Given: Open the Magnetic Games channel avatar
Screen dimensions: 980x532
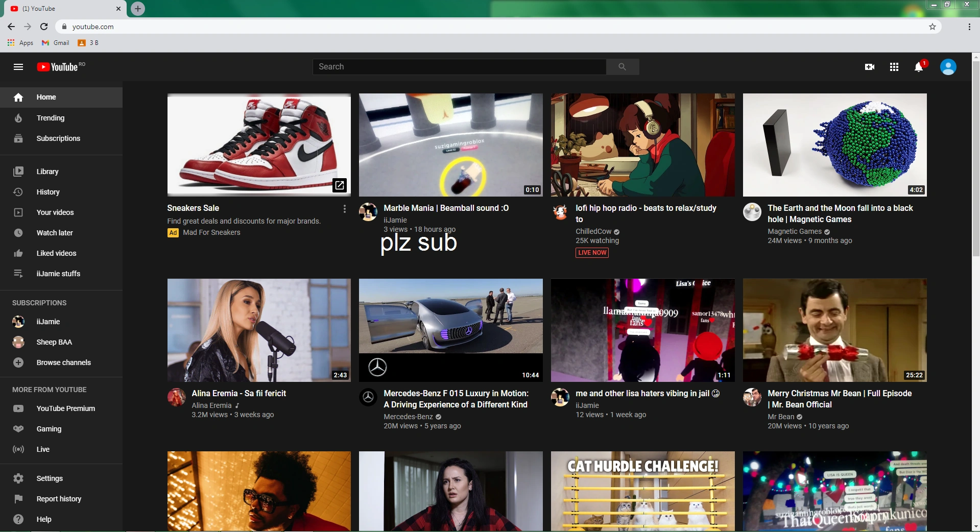Looking at the screenshot, I should pyautogui.click(x=752, y=212).
